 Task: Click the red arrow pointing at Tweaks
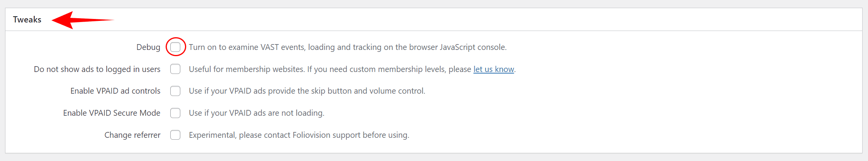tap(82, 20)
